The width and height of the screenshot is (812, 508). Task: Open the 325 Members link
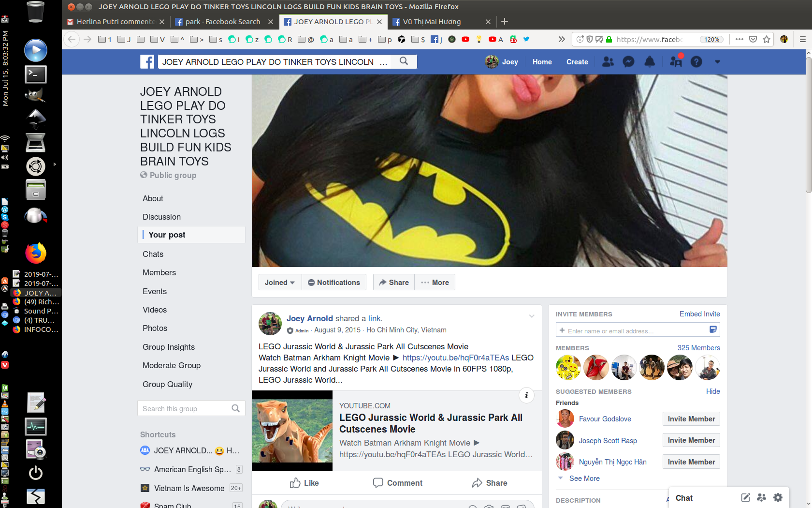coord(698,348)
